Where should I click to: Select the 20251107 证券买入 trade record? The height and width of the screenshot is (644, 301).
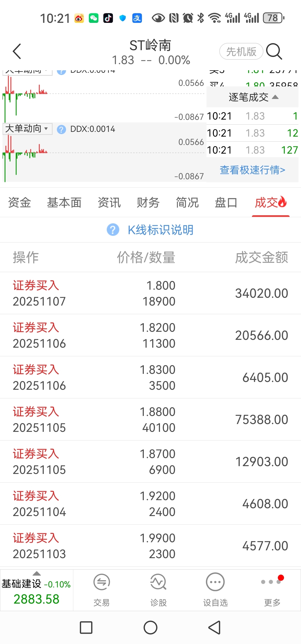pos(151,293)
